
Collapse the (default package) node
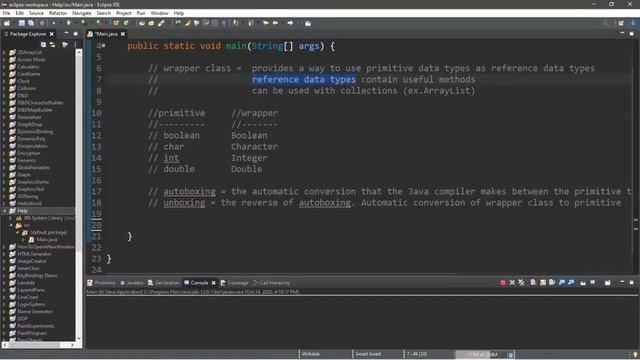click(18, 232)
